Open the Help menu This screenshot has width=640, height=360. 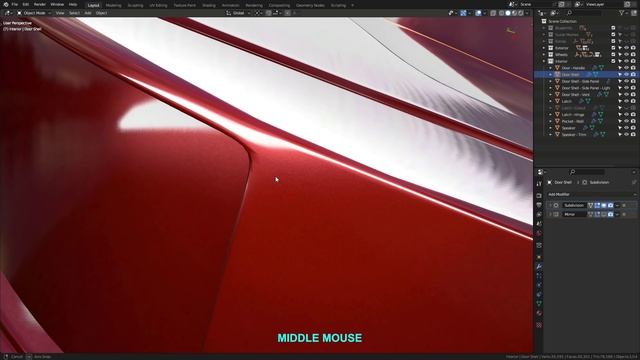click(x=73, y=4)
